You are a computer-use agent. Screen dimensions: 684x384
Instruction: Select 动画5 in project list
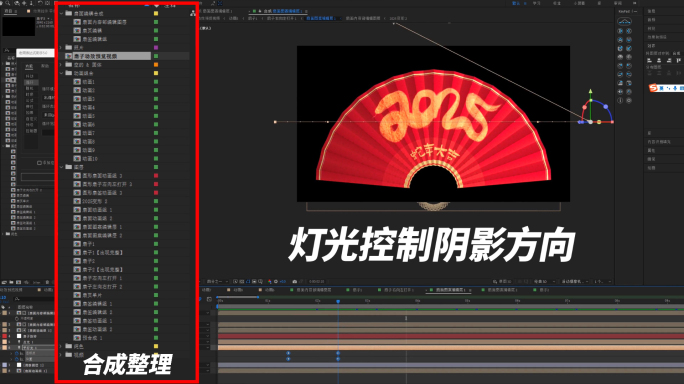[x=89, y=116]
